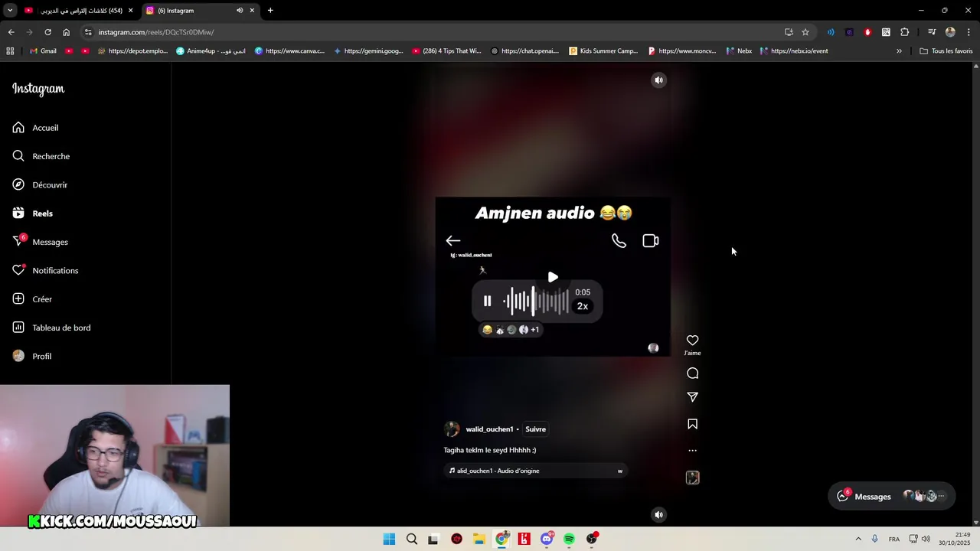Open Discord from taskbar

547,540
